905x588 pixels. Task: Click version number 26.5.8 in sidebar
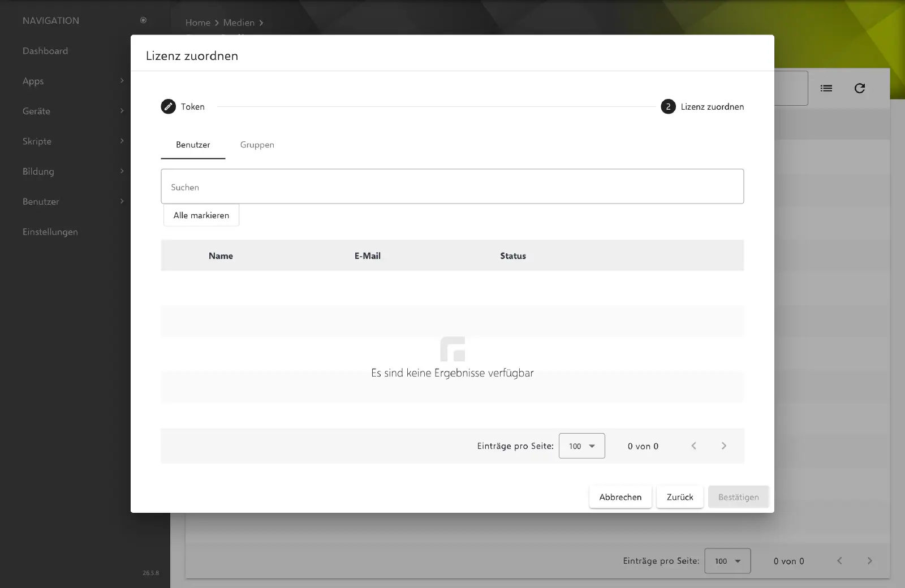point(150,573)
